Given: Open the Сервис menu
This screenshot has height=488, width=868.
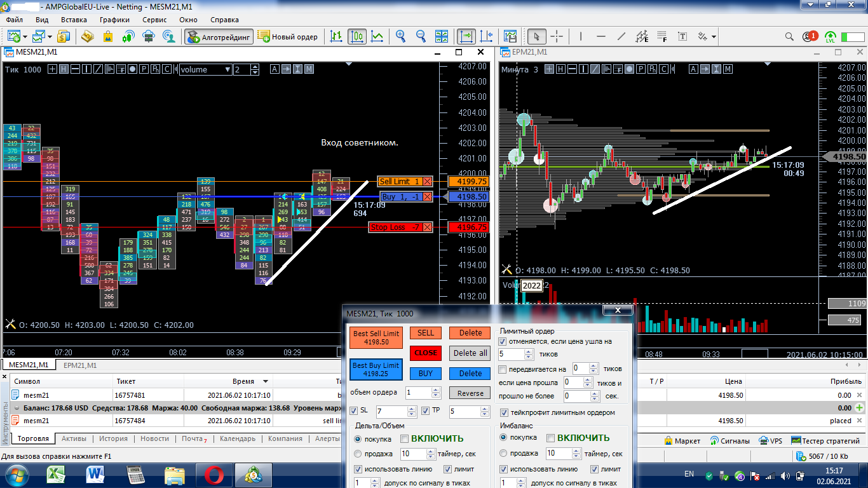Looking at the screenshot, I should [x=154, y=20].
